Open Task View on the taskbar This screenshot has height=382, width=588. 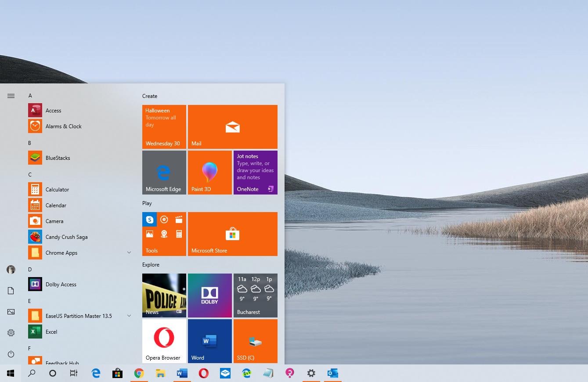[x=74, y=373]
